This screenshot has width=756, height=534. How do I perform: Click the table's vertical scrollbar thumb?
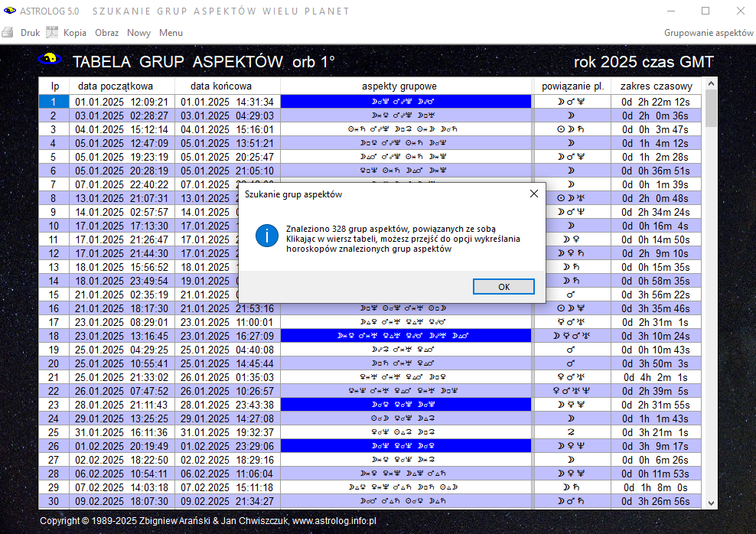pos(711,109)
